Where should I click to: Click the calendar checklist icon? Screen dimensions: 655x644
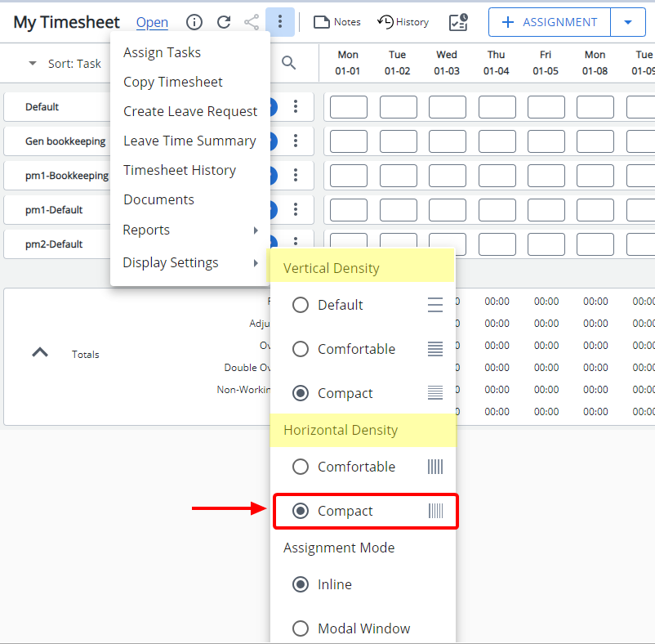click(459, 22)
